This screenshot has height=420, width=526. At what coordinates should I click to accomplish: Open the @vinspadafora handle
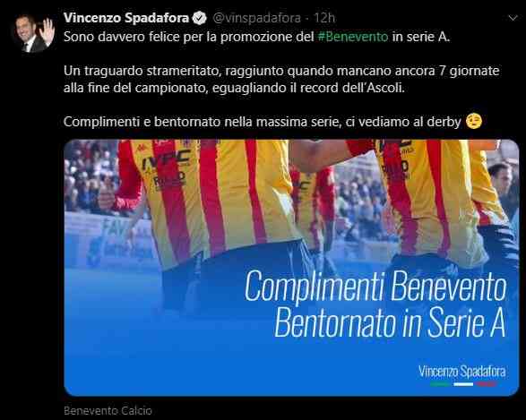coord(256,18)
